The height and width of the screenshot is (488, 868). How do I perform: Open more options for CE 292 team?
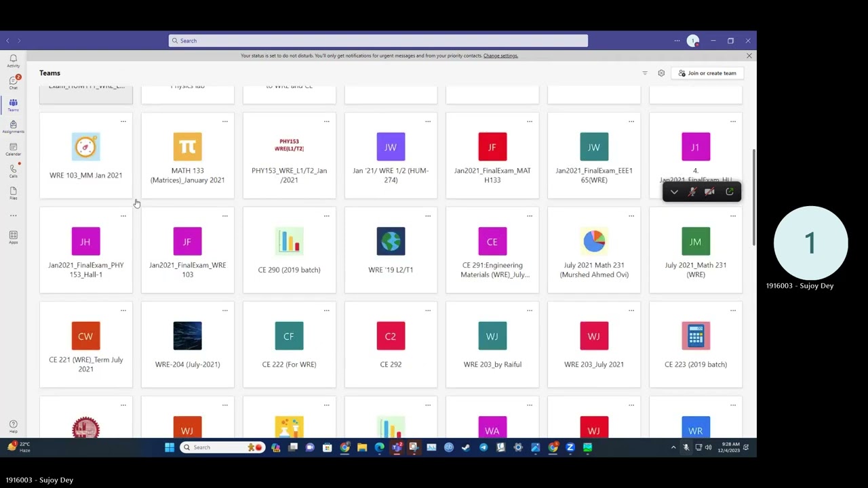(428, 310)
